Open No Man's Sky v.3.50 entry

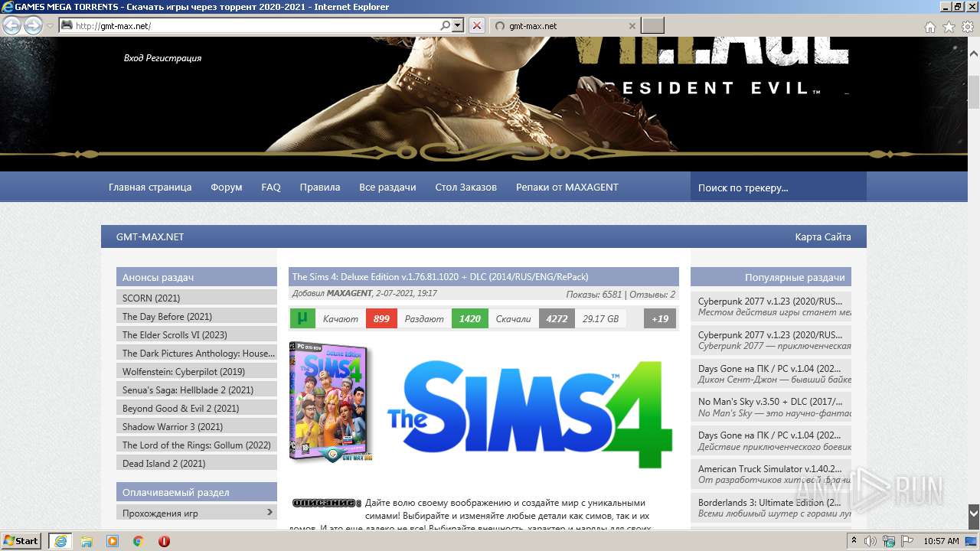(771, 406)
